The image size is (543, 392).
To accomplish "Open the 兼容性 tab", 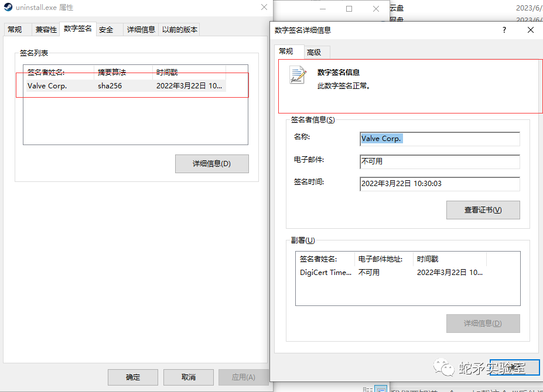I will click(x=46, y=30).
